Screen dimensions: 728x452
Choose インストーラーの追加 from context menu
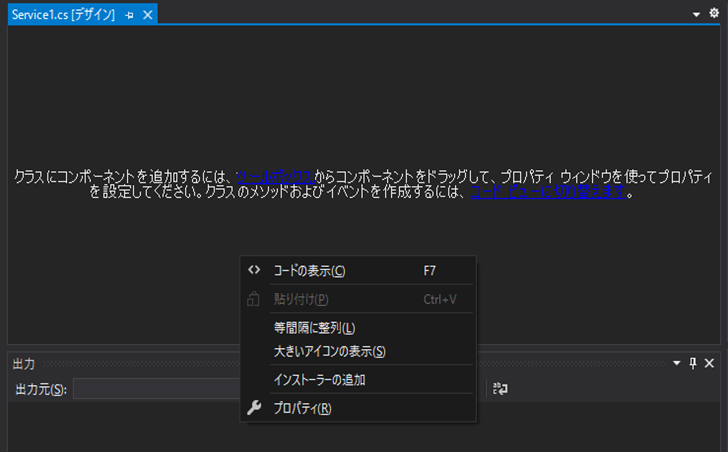(x=358, y=380)
